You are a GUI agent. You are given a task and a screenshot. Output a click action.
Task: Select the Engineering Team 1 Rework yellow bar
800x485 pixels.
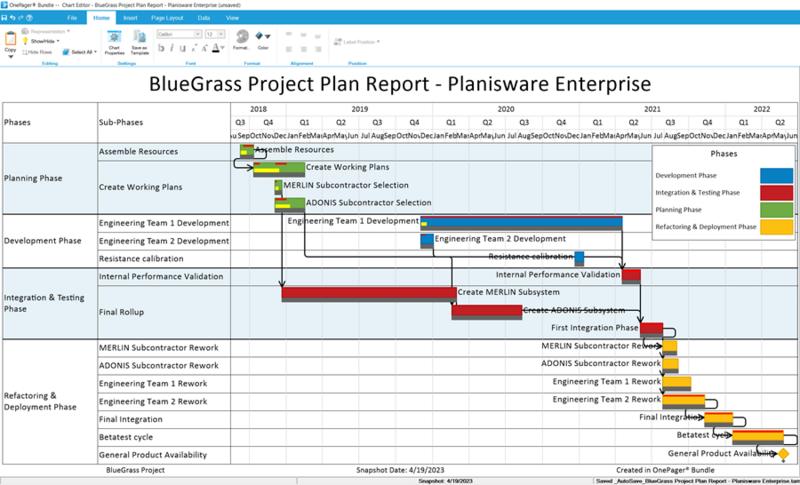(x=677, y=383)
